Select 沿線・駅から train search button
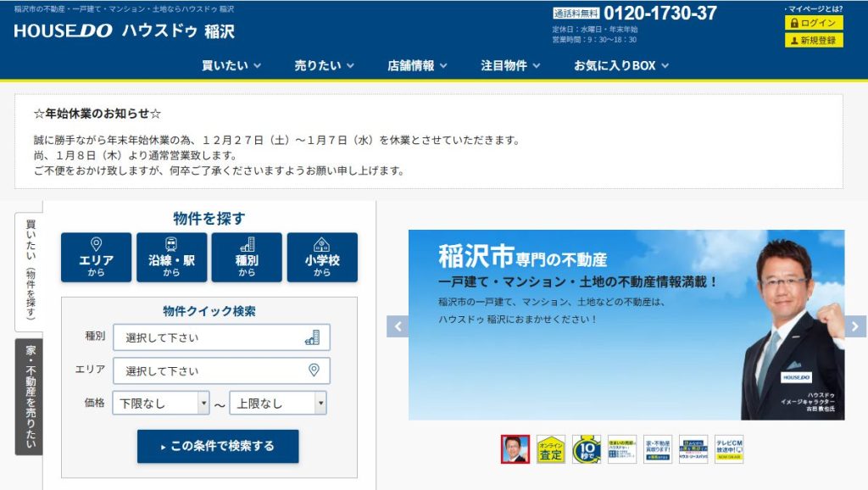 [171, 257]
